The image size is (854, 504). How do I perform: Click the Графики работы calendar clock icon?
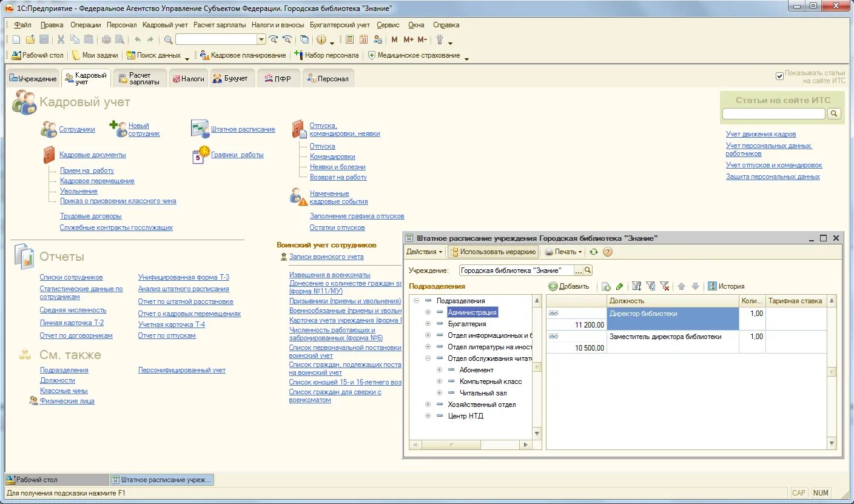201,155
